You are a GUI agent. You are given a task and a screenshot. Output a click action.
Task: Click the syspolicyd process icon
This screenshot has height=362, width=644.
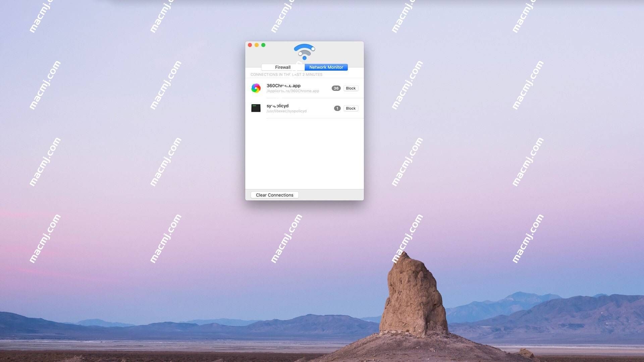(256, 108)
